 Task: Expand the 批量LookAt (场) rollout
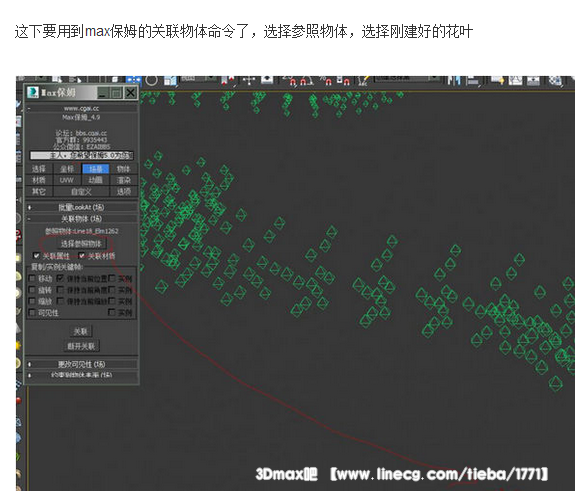click(x=81, y=207)
